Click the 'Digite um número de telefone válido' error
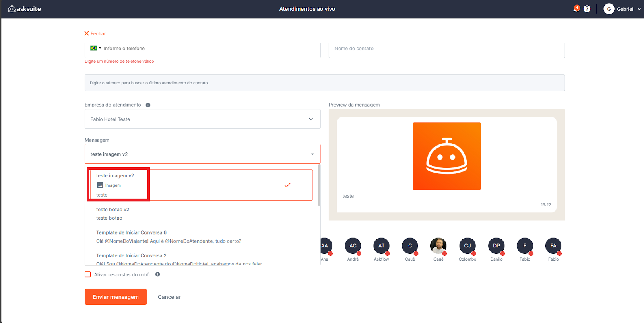Viewport: 644px width, 323px height. coord(119,62)
